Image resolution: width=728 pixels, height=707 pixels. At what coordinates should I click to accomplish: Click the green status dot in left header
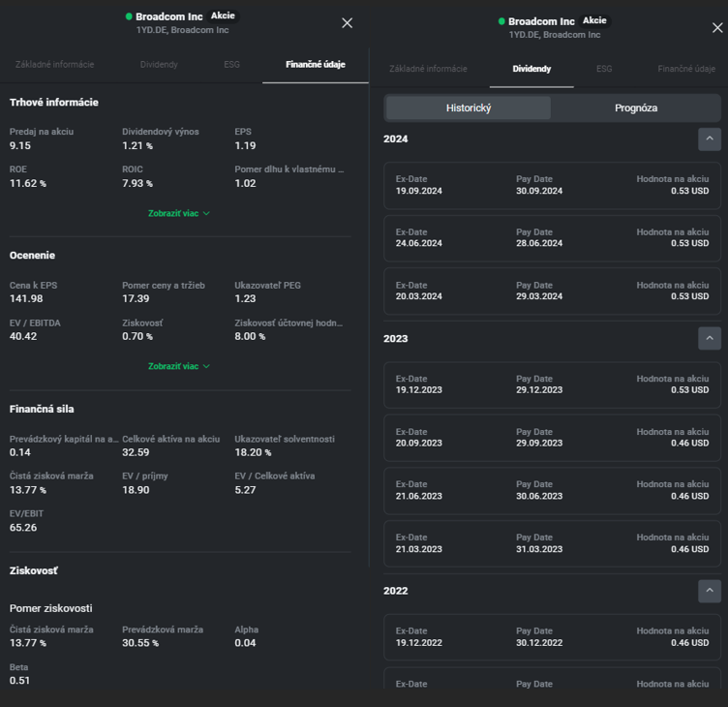pyautogui.click(x=129, y=16)
